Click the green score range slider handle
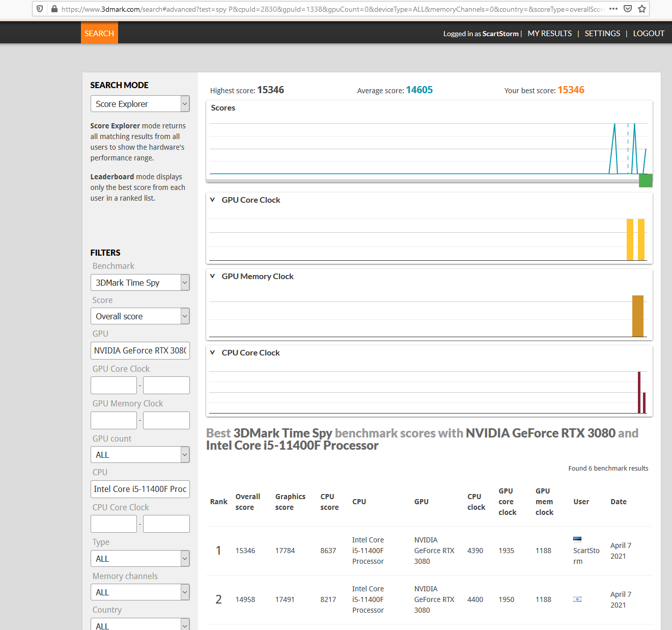This screenshot has width=672, height=630. pyautogui.click(x=646, y=180)
